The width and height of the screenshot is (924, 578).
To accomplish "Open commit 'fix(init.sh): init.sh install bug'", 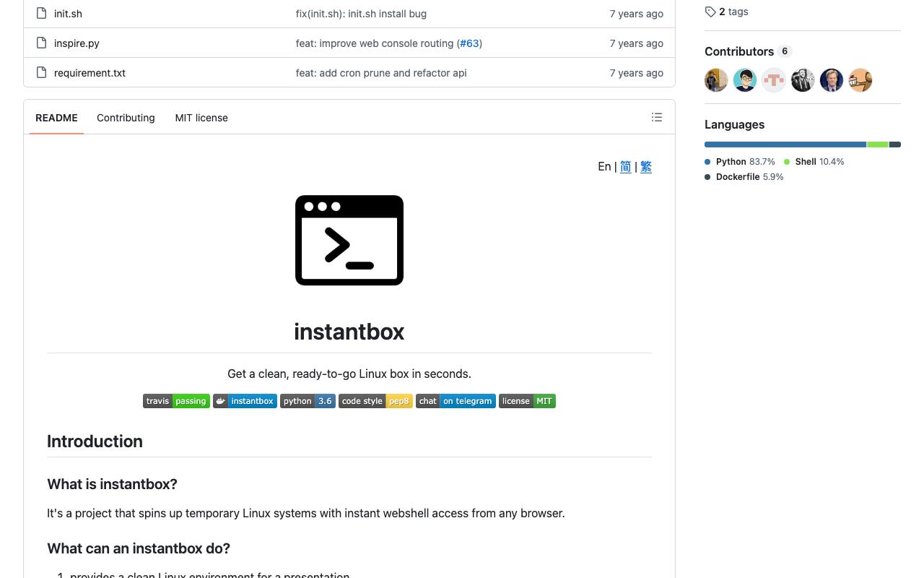I will coord(361,14).
